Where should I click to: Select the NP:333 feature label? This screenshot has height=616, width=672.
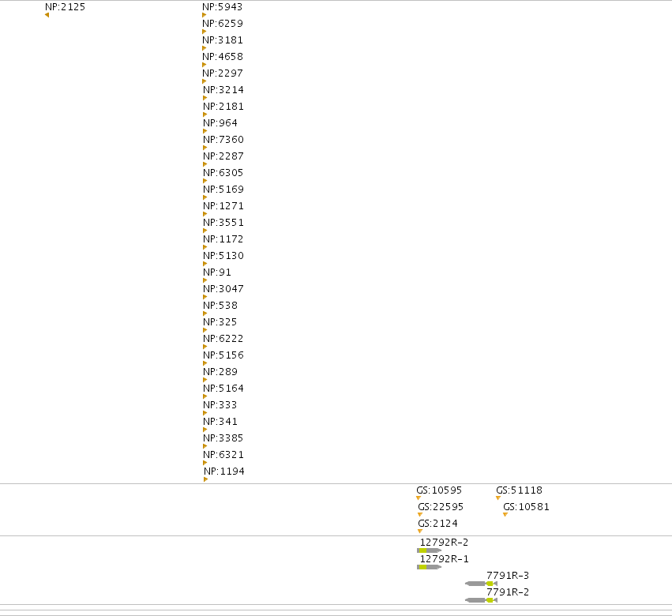pos(220,405)
